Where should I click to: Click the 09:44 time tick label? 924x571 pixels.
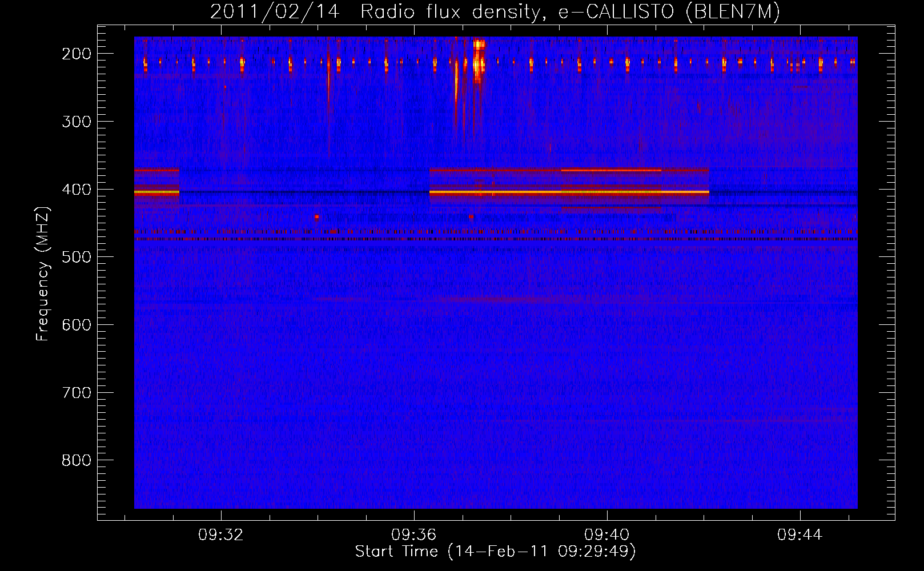tap(800, 535)
